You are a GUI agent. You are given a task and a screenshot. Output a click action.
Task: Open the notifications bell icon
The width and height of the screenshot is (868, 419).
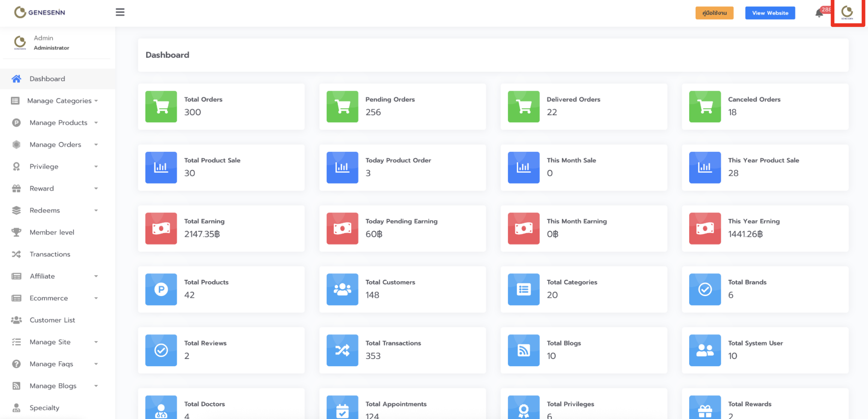(x=819, y=13)
